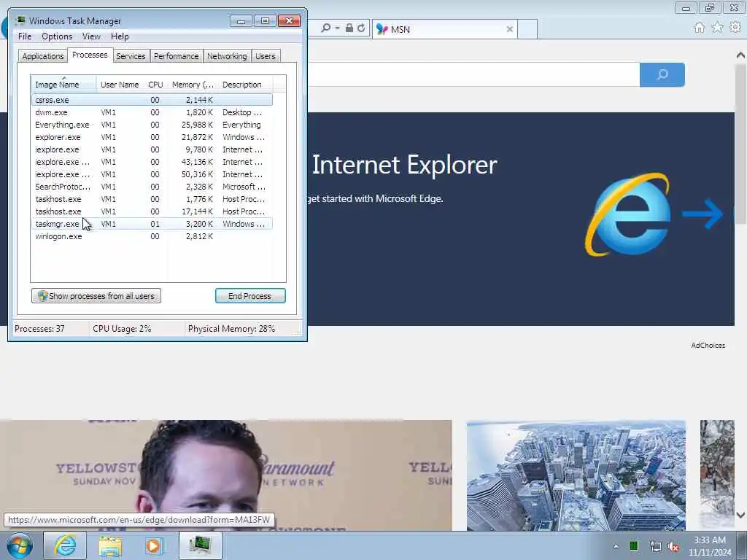Select the MSN browser tab

click(444, 29)
